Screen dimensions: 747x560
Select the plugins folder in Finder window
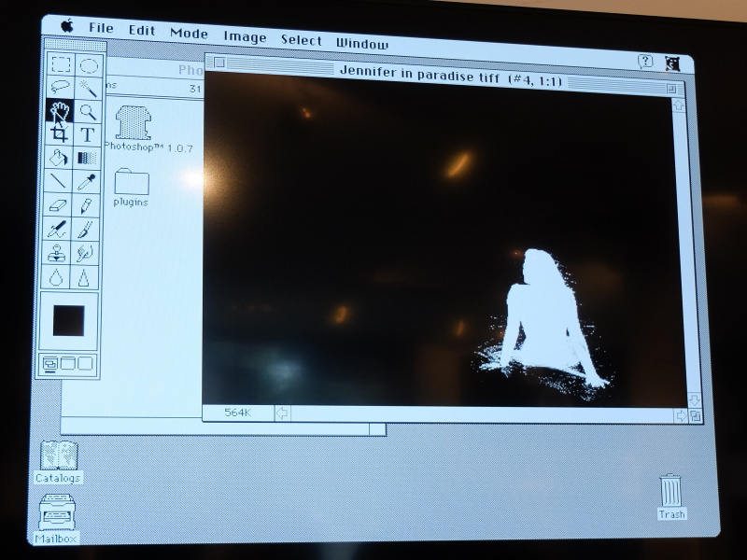pyautogui.click(x=132, y=181)
